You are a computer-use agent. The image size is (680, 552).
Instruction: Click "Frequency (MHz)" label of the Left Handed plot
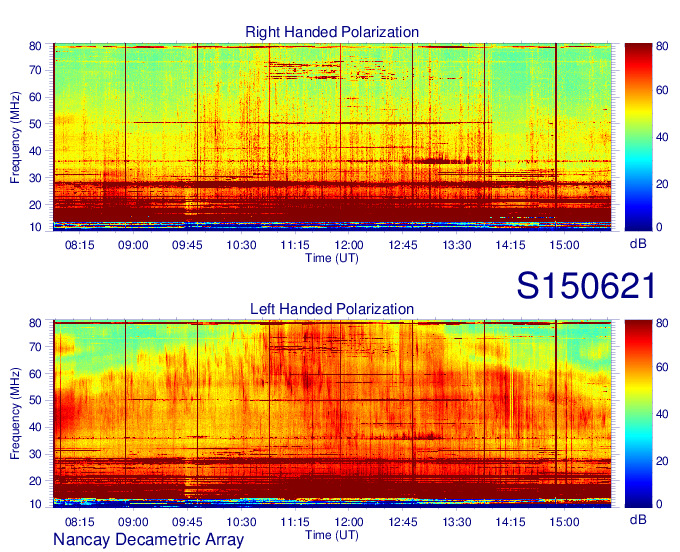[15, 414]
